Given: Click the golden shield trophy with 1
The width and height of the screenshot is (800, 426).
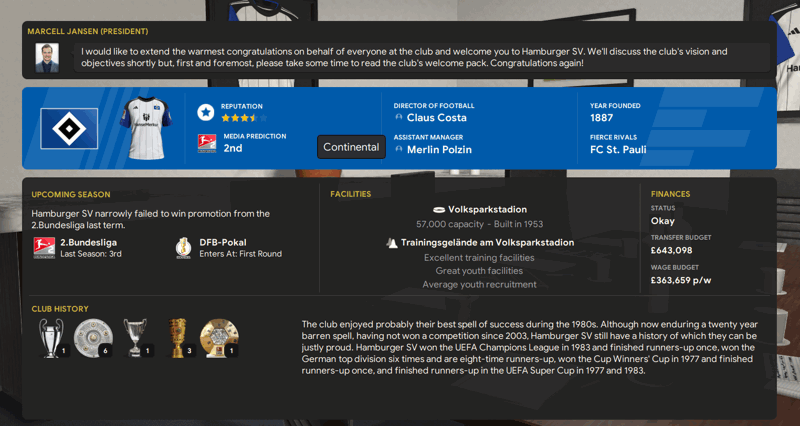Looking at the screenshot, I should (219, 337).
